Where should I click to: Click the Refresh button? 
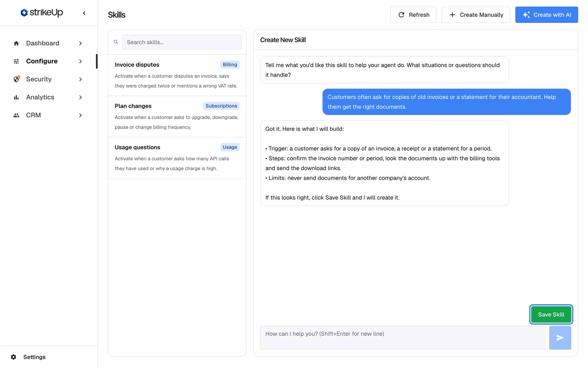coord(413,15)
